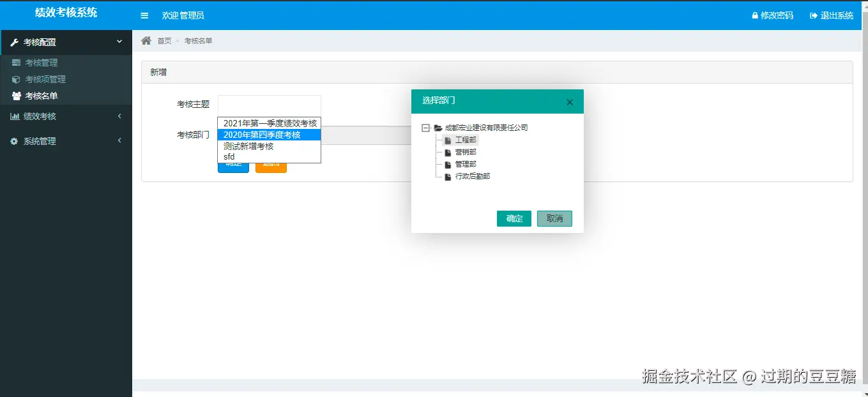Screen dimensions: 868x397
Task: Collapse the 考核配置 menu chevron
Action: coord(119,41)
